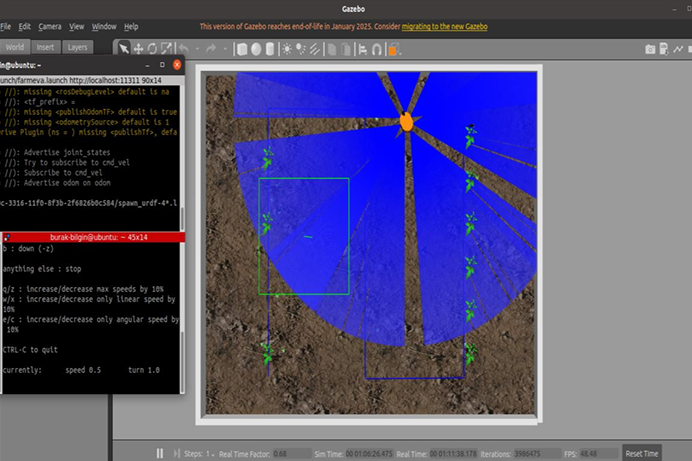Insert a cylinder shape
Viewport: 692px width, 461px height.
271,48
